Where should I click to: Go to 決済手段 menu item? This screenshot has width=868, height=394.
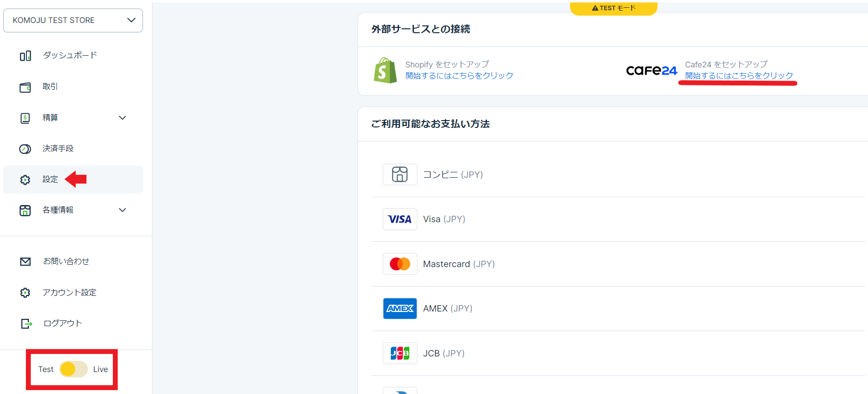pos(58,148)
